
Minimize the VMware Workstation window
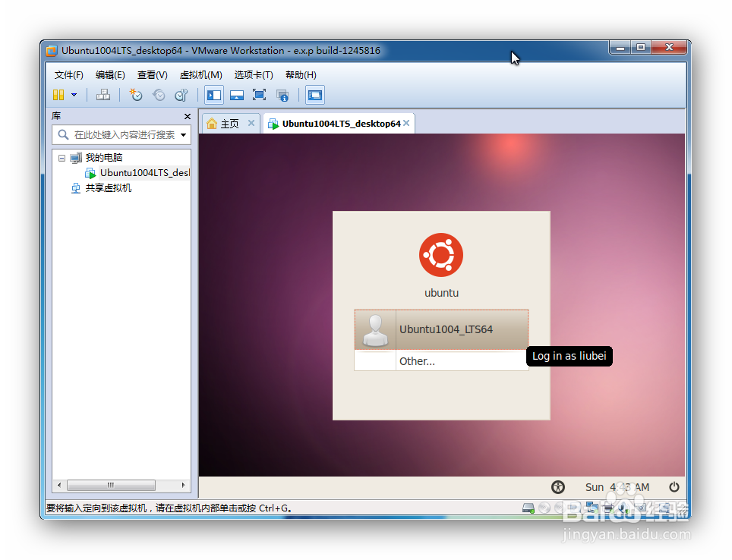(x=620, y=48)
